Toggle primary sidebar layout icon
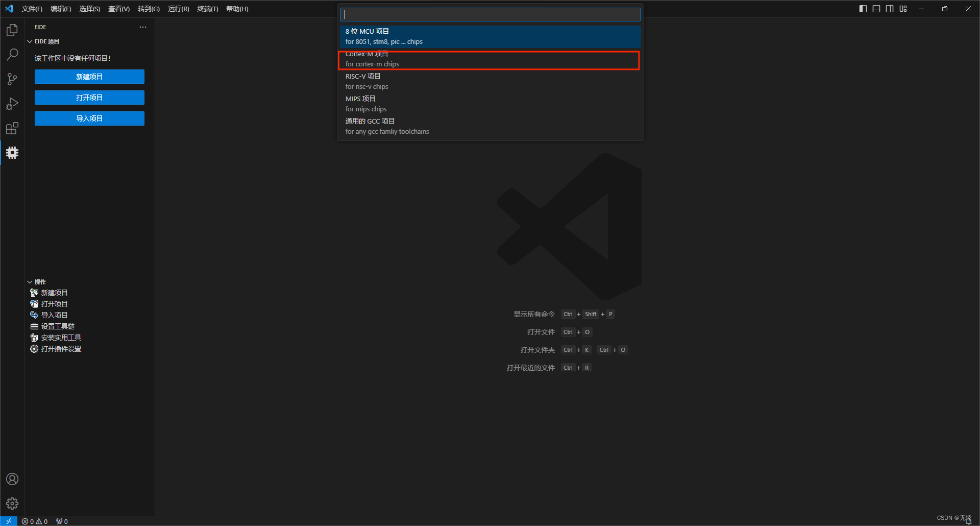Screen dimensions: 980x526 point(863,9)
